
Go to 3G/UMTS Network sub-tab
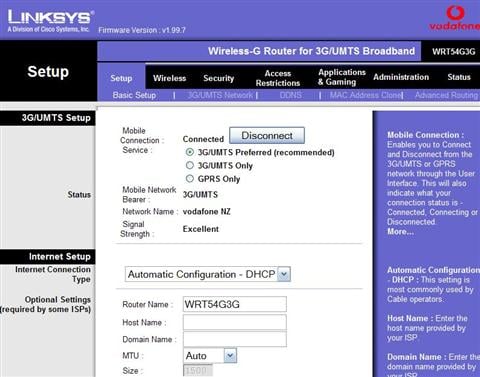[220, 95]
